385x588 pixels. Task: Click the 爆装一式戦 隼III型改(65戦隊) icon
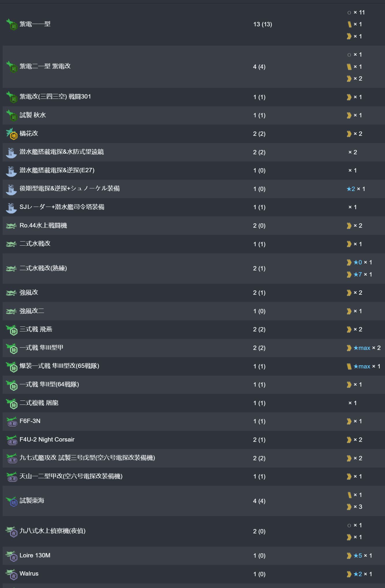12,366
